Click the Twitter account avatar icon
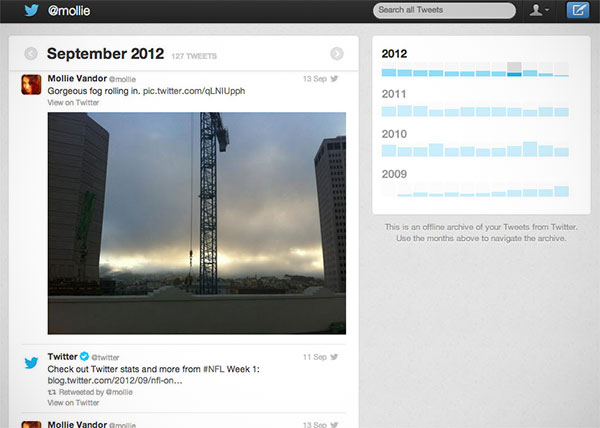 point(31,362)
